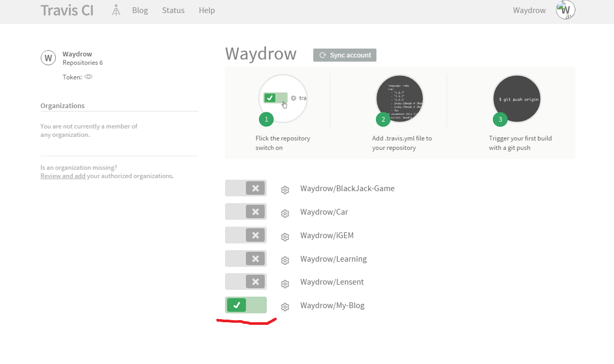Open settings gear for Waydrow/Car

[285, 214]
